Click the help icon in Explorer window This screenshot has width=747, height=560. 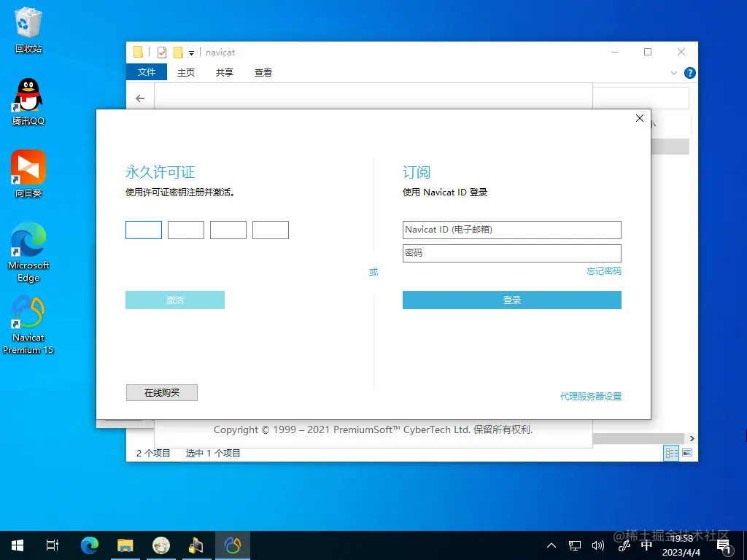689,73
